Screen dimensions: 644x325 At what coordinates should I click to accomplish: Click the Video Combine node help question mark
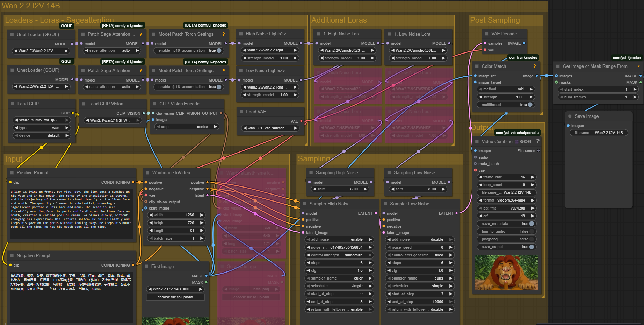click(x=537, y=141)
